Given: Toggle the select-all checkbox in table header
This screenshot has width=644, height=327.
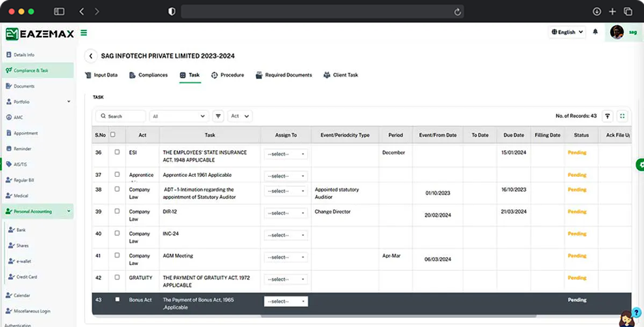Looking at the screenshot, I should [x=113, y=134].
